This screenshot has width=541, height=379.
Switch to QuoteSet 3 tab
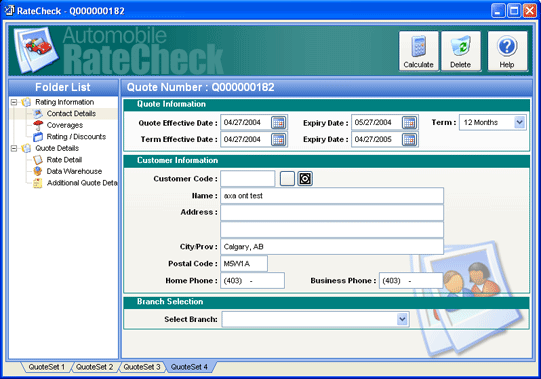142,367
